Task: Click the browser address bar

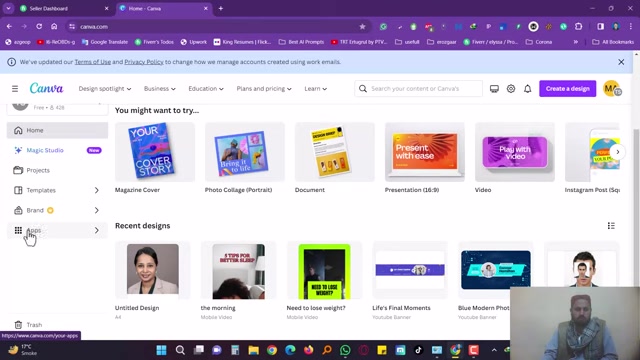Action: [x=216, y=27]
